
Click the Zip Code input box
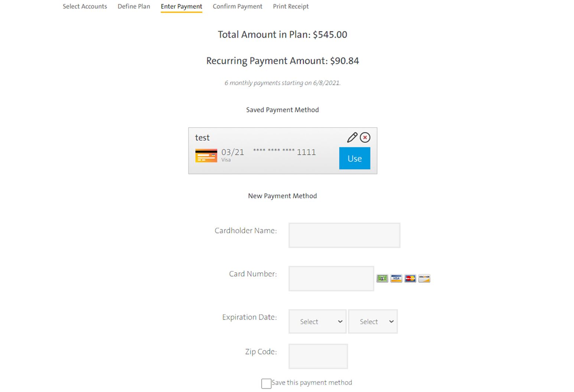point(318,356)
